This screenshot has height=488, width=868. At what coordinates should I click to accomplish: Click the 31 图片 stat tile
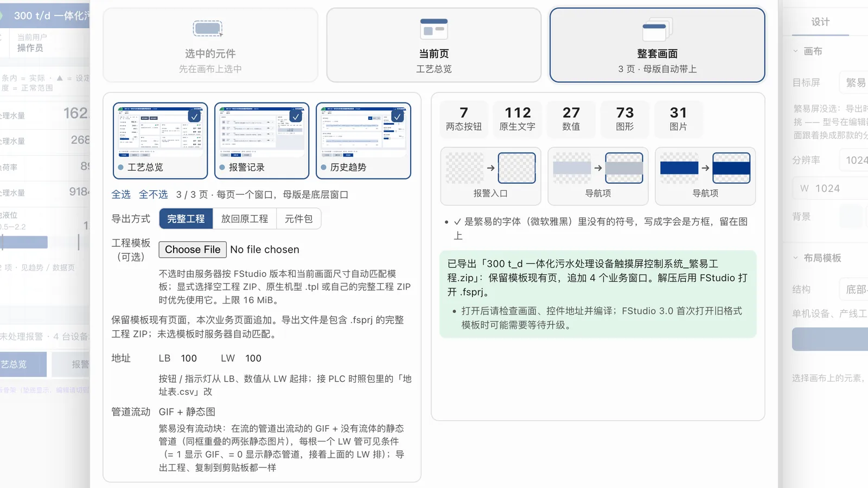coord(678,119)
